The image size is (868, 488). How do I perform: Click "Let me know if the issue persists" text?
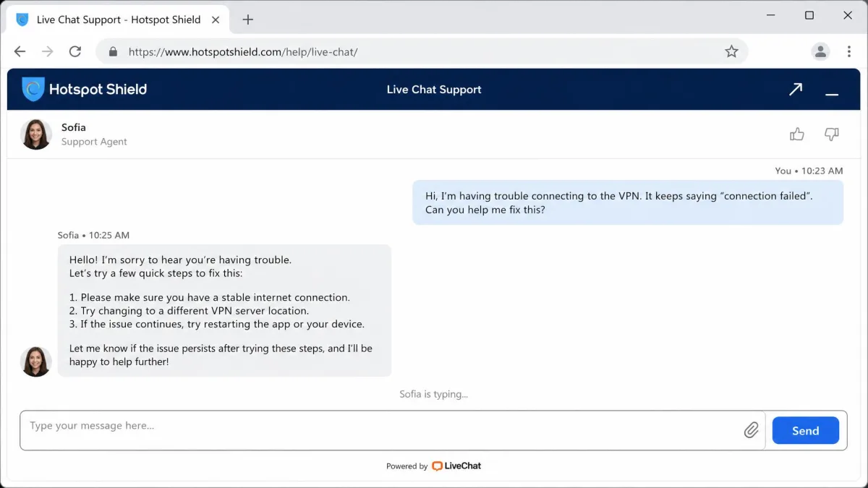click(x=221, y=354)
